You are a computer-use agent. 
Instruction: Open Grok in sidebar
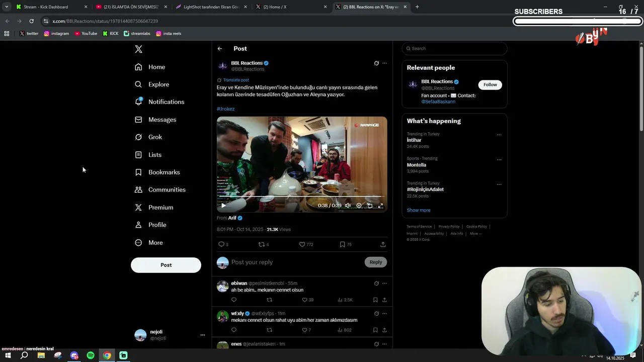coord(148,137)
